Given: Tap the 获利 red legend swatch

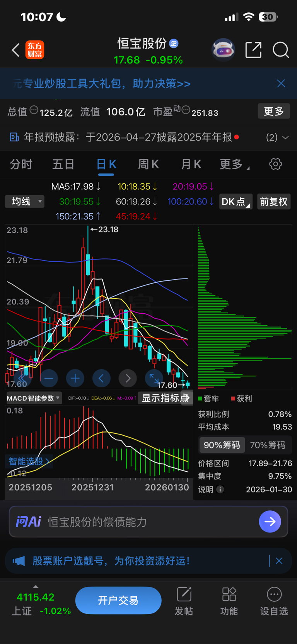Looking at the screenshot, I should pyautogui.click(x=233, y=398).
